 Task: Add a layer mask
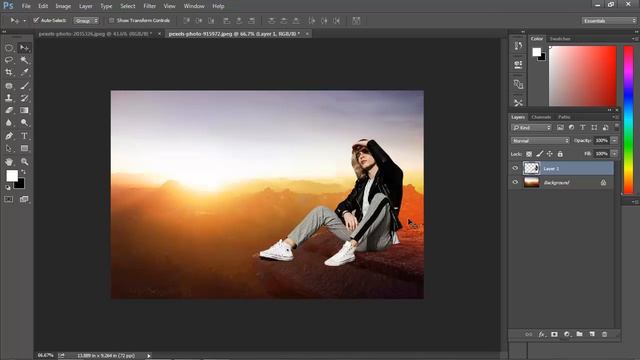tap(554, 334)
